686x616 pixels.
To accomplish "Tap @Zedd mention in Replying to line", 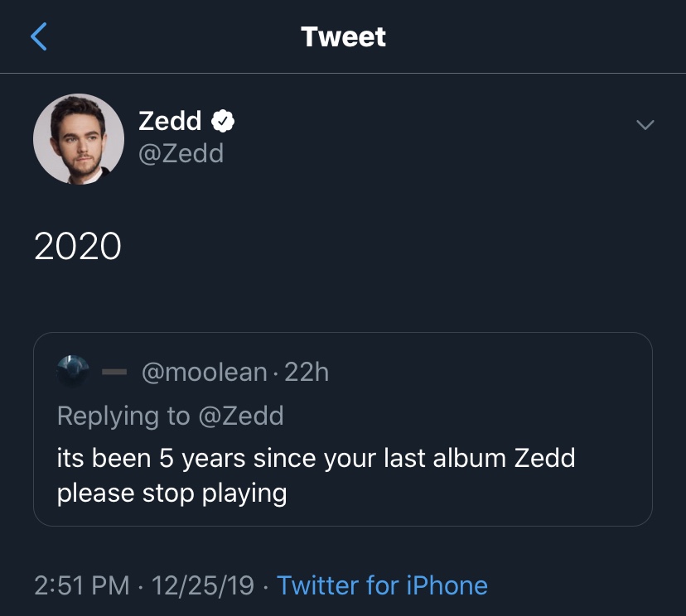I will [x=240, y=416].
